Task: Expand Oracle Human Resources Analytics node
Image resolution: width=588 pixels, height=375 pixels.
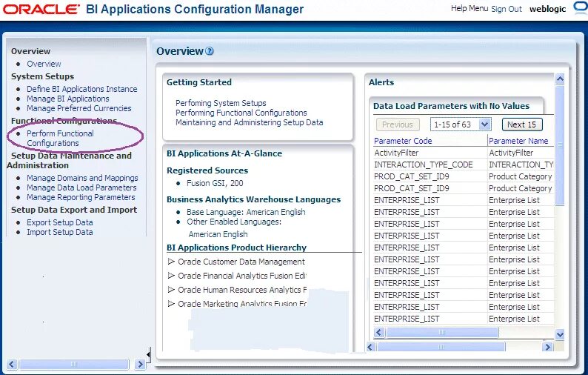Action: click(171, 290)
